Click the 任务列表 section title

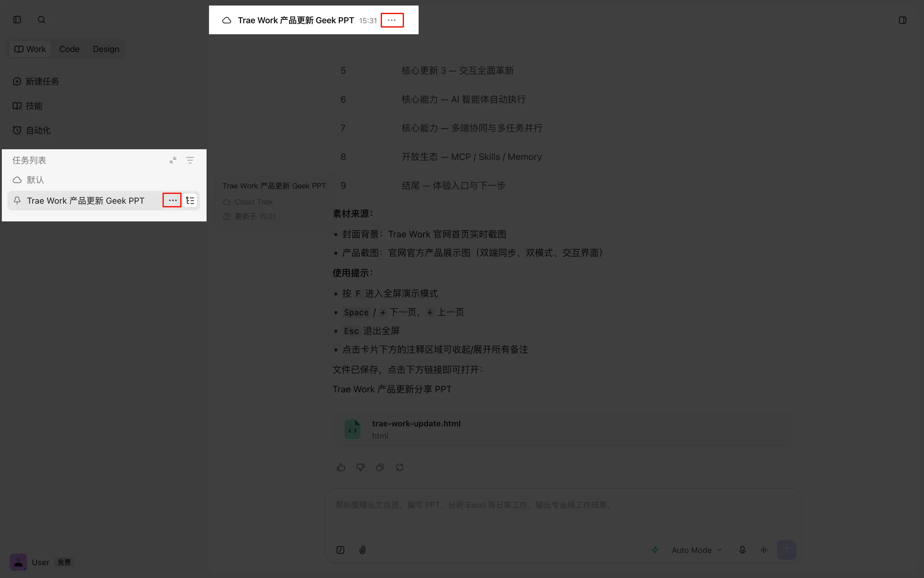coord(29,160)
